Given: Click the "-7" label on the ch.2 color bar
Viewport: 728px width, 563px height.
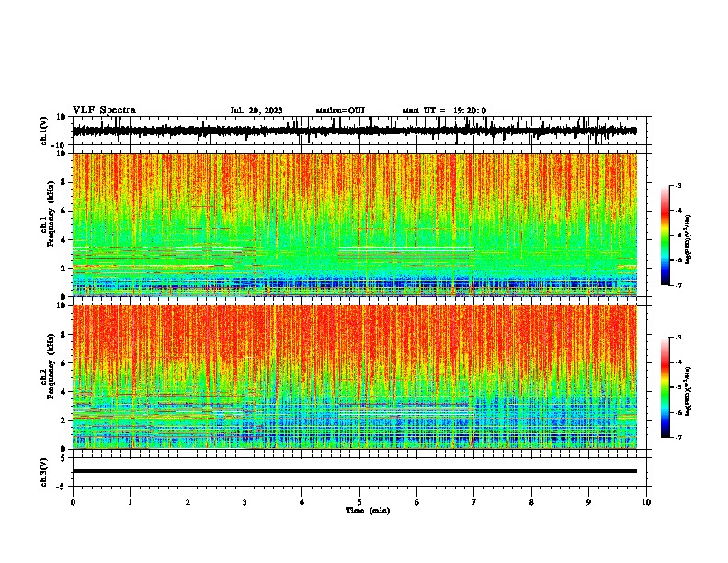Looking at the screenshot, I should (677, 437).
